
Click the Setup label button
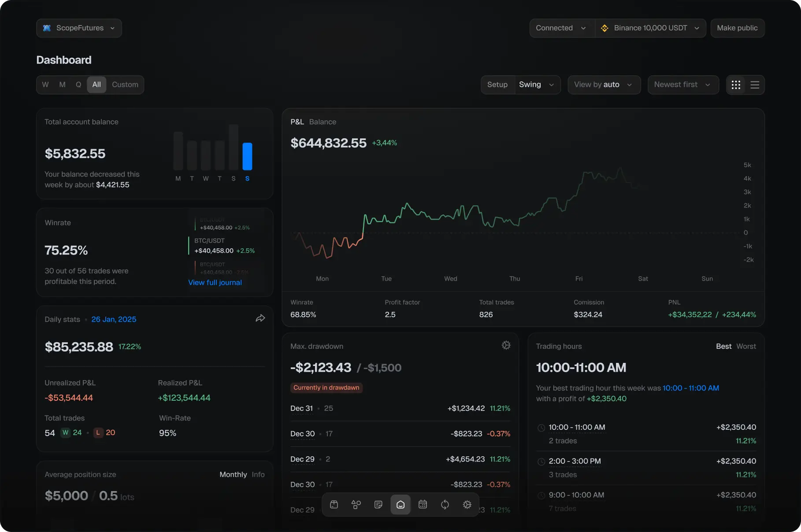[x=497, y=85]
